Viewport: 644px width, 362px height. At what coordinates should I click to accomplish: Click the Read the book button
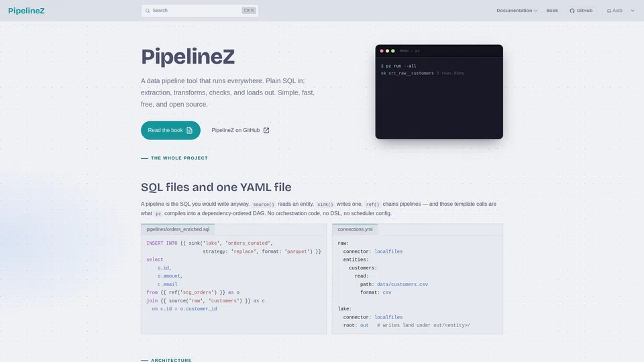coord(170,130)
